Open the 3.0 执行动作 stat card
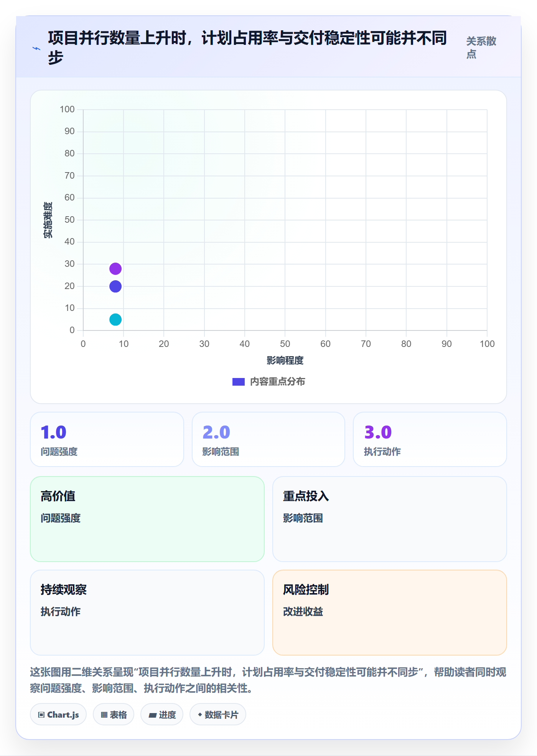537x756 pixels. 430,439
